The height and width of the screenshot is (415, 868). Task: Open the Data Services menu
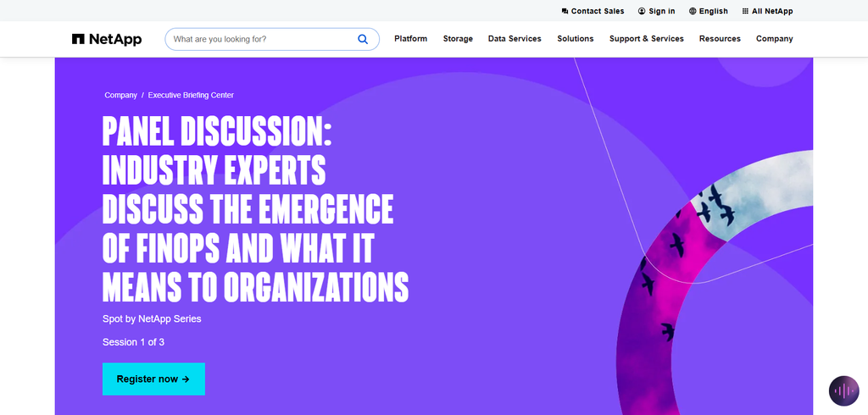tap(515, 39)
